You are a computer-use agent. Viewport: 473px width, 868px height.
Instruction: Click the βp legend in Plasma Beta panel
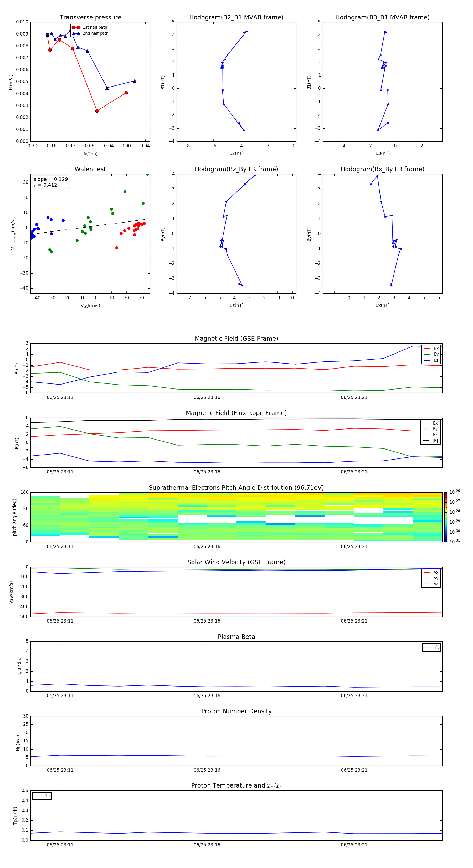tap(431, 647)
